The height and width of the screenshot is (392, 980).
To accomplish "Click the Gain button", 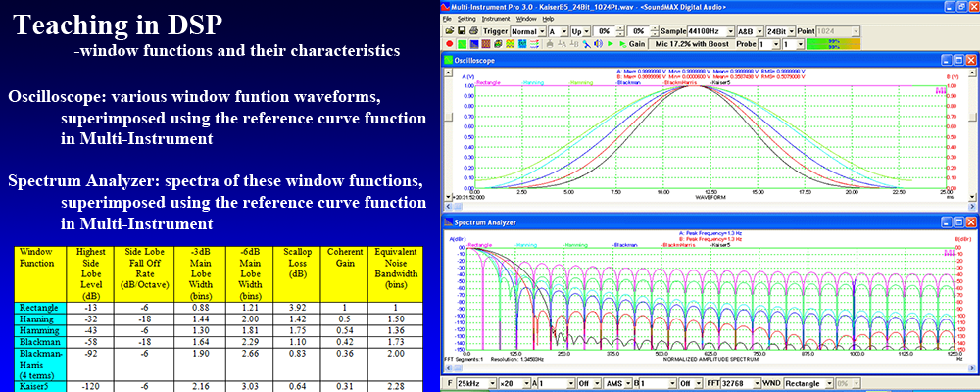I will (x=637, y=44).
